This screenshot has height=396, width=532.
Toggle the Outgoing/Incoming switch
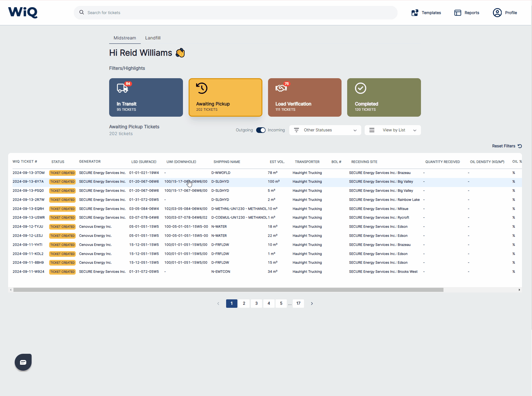click(261, 130)
